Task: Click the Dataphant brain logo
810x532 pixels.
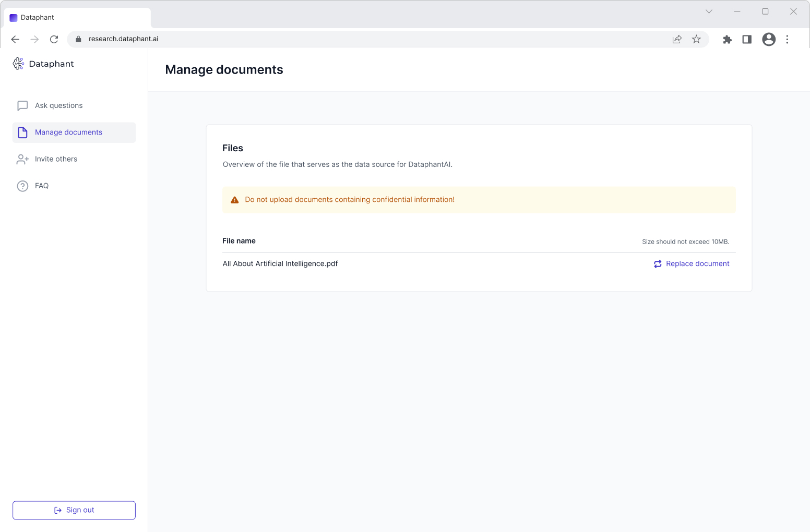Action: click(19, 63)
